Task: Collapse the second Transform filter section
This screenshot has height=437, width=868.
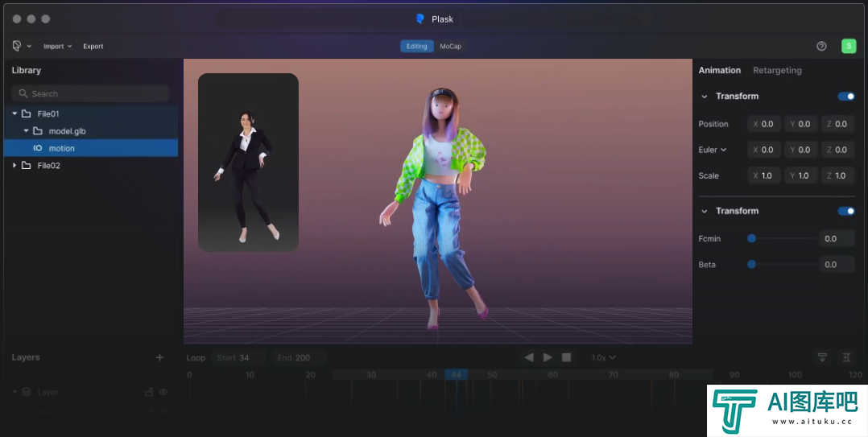Action: point(704,211)
